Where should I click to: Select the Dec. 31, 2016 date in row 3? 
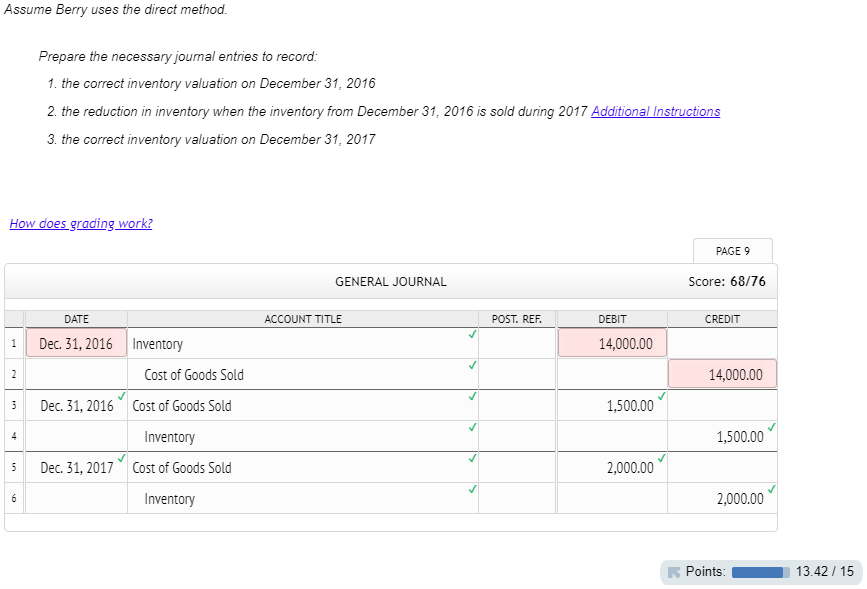(76, 405)
